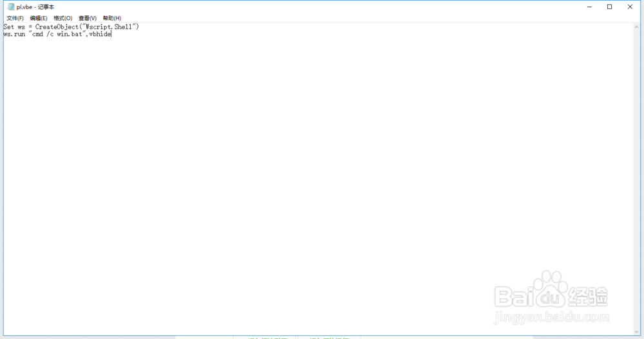Click the pl.vbe - 记事本 title text
The height and width of the screenshot is (339, 644).
tap(35, 7)
